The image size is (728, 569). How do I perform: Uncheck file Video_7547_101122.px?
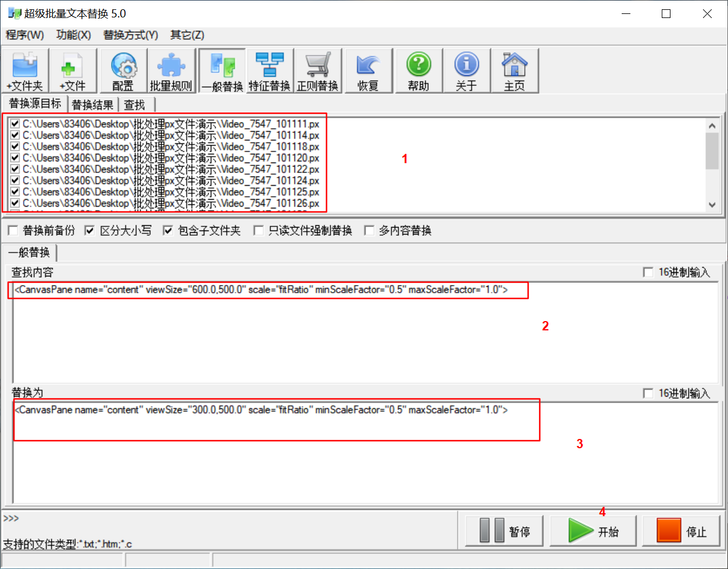pyautogui.click(x=15, y=169)
